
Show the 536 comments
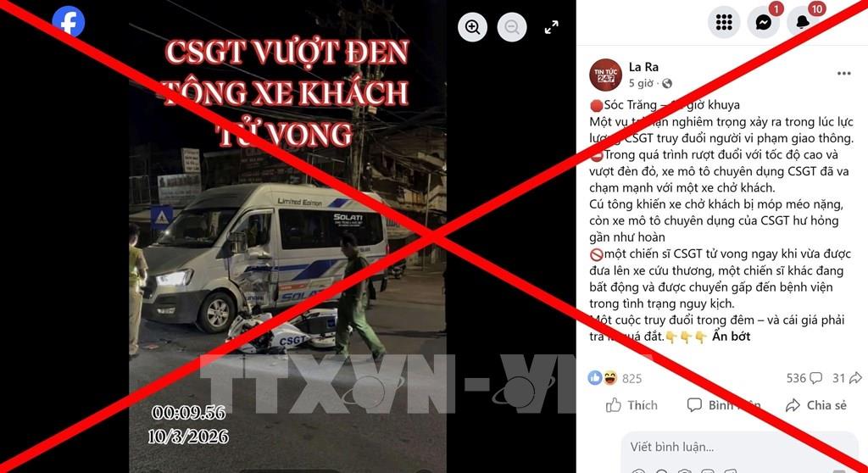tap(804, 378)
